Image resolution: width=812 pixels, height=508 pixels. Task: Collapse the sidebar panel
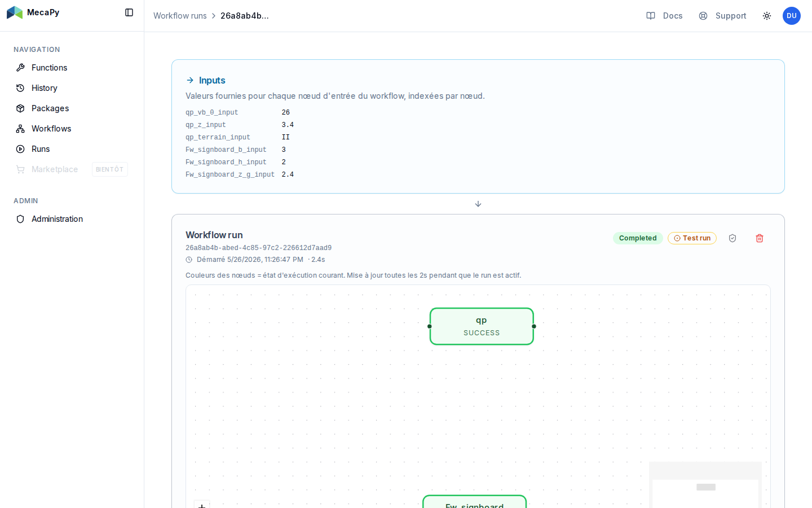pos(129,12)
